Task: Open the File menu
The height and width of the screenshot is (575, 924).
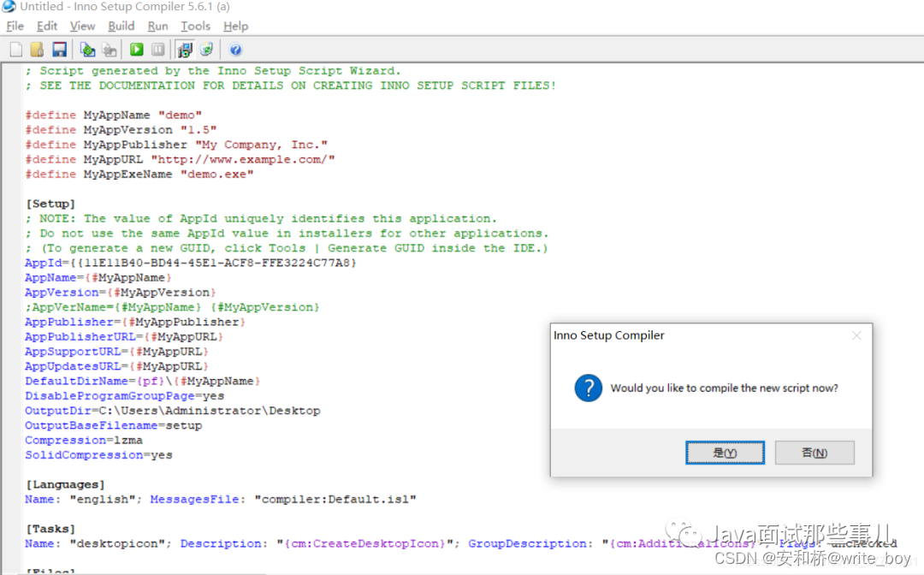Action: [x=15, y=26]
